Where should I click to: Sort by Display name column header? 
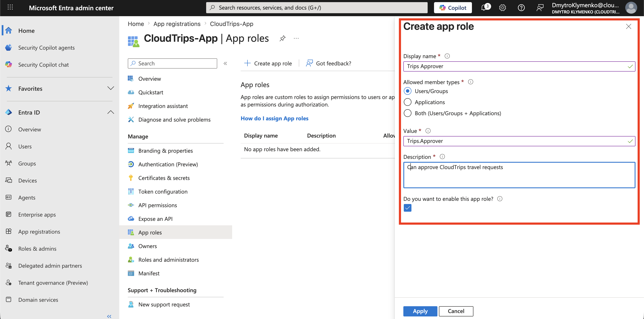(261, 135)
